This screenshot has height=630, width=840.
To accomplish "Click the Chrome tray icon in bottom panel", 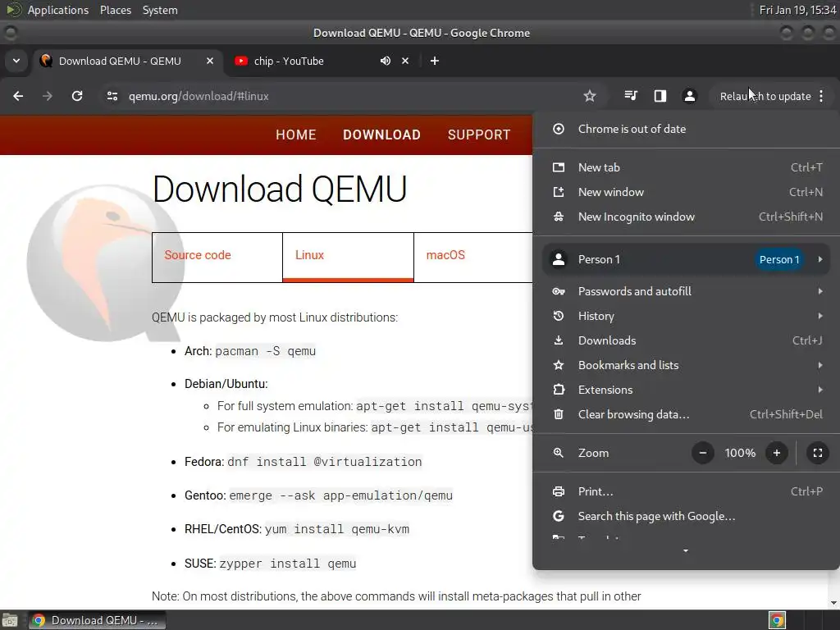I will coord(778,620).
